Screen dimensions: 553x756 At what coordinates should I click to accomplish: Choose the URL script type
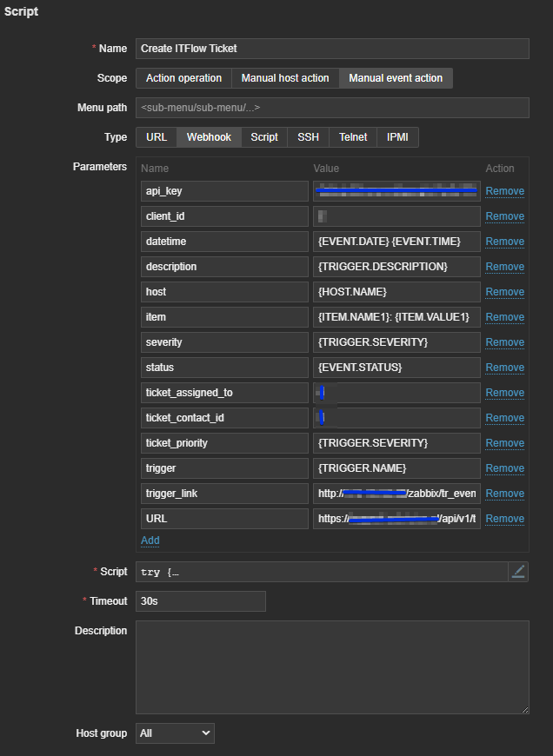click(x=157, y=137)
